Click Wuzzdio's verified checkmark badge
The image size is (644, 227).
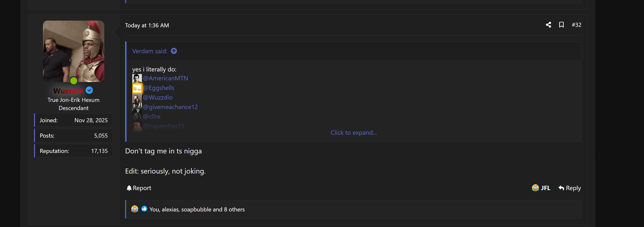pos(89,90)
